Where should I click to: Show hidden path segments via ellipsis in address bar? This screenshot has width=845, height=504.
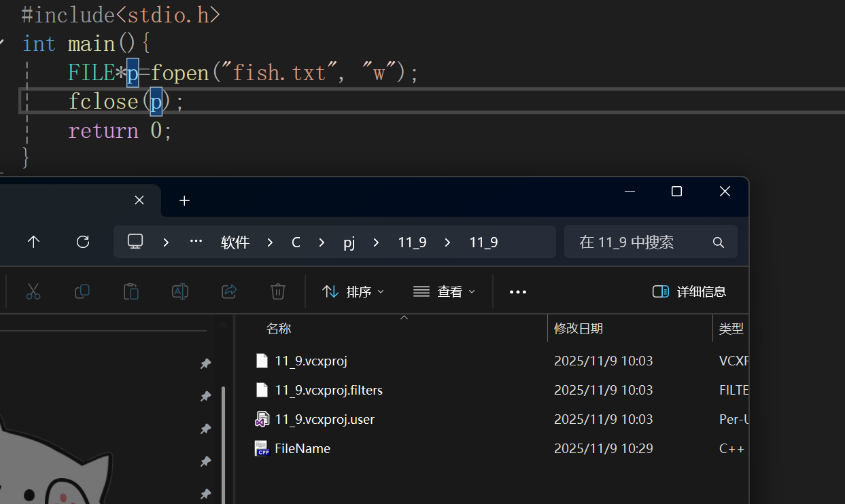pos(196,242)
